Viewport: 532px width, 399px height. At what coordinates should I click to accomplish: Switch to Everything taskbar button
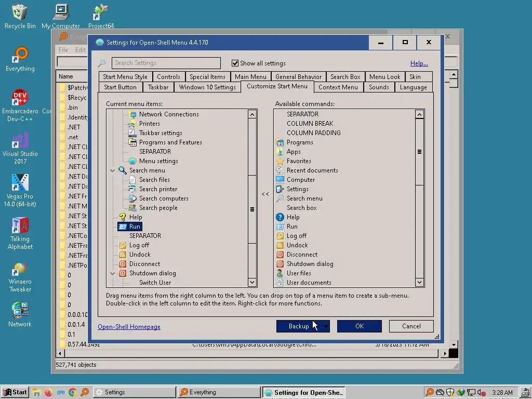[219, 392]
